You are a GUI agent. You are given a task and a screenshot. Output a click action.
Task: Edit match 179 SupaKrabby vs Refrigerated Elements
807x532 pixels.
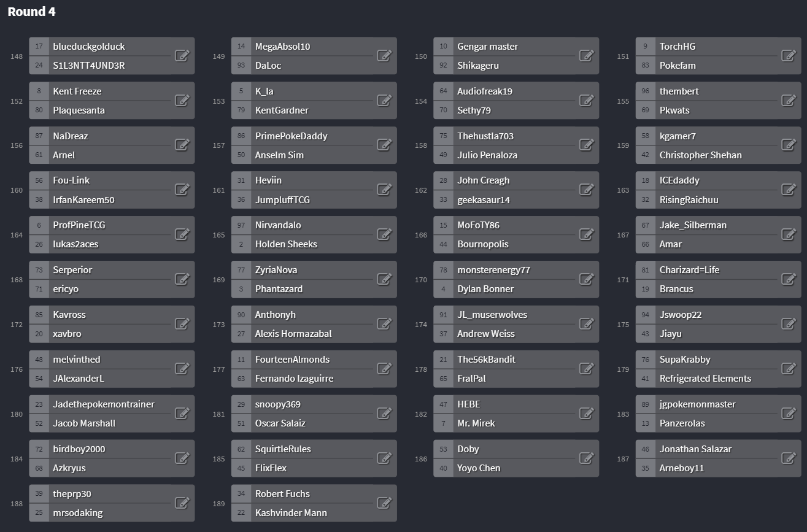coord(789,369)
